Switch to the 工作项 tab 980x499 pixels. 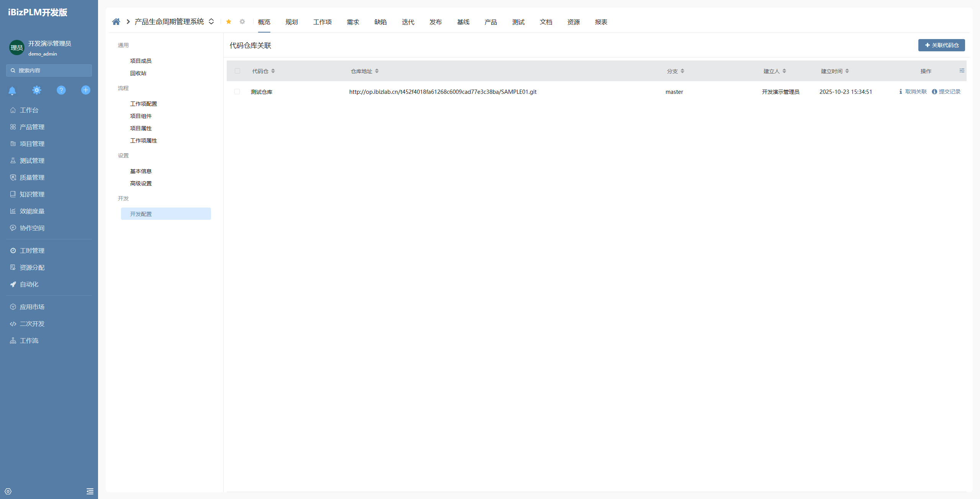point(322,22)
